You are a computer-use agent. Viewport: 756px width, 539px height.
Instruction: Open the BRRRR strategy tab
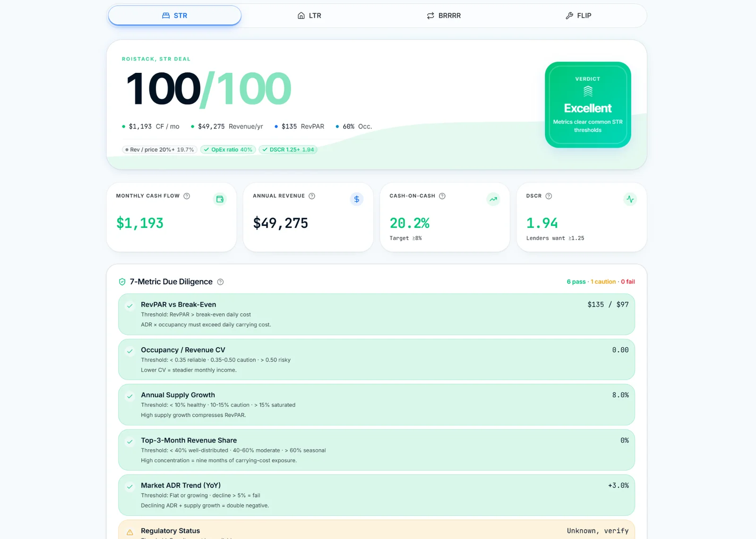444,16
